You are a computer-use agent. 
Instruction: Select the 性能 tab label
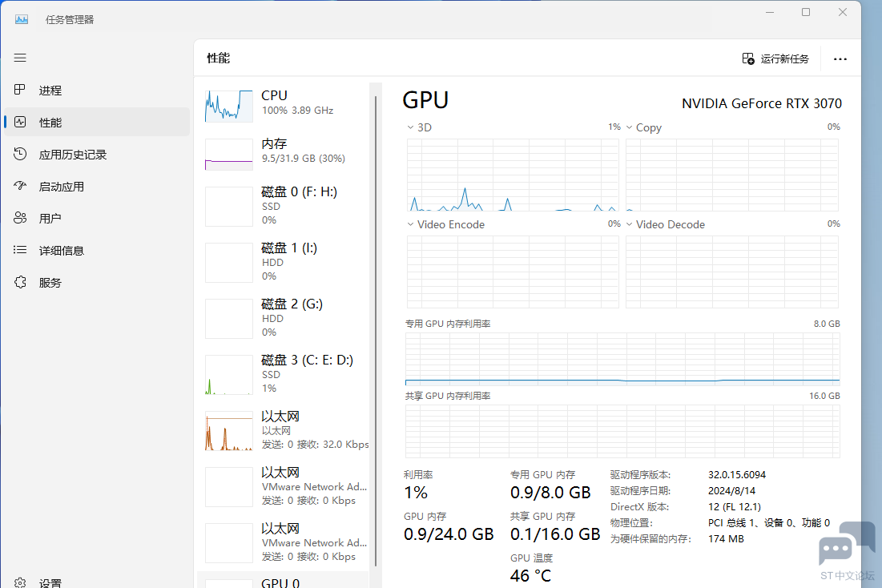(x=50, y=123)
